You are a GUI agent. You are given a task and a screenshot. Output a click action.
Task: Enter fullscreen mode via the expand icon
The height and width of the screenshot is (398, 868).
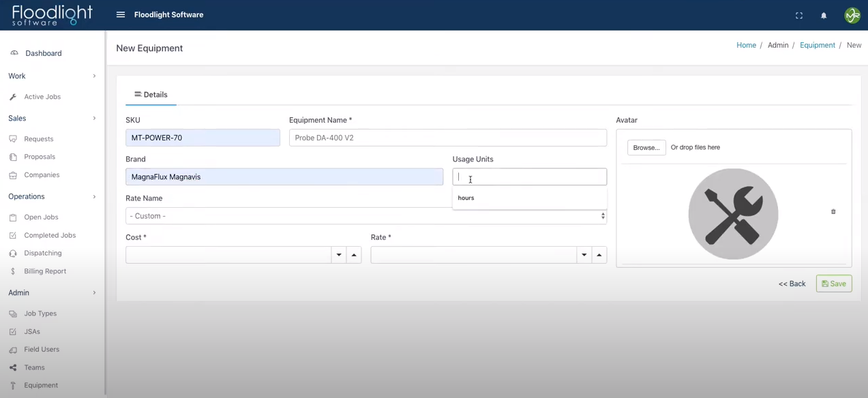click(x=798, y=15)
